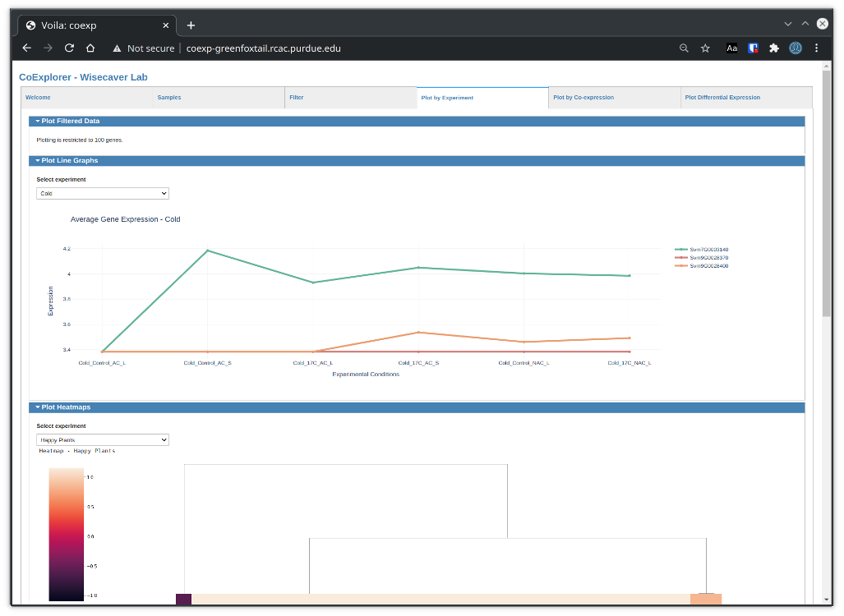Open the Plot Differential Expression tab
Screen dimensions: 844x616
pos(722,98)
